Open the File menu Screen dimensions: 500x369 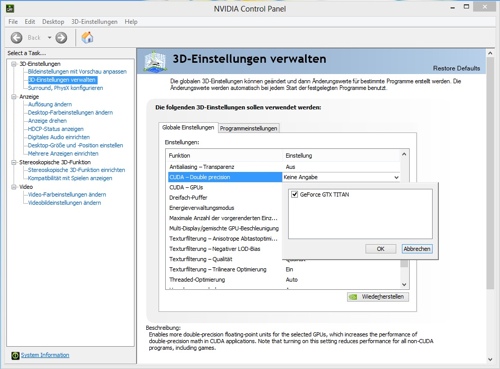pos(13,22)
